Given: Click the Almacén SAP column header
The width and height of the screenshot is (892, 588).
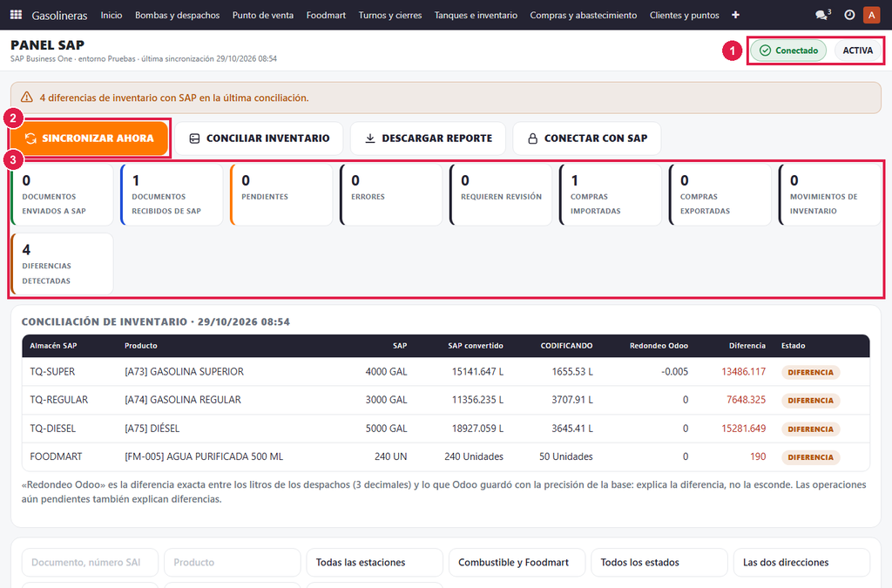Looking at the screenshot, I should tap(53, 346).
